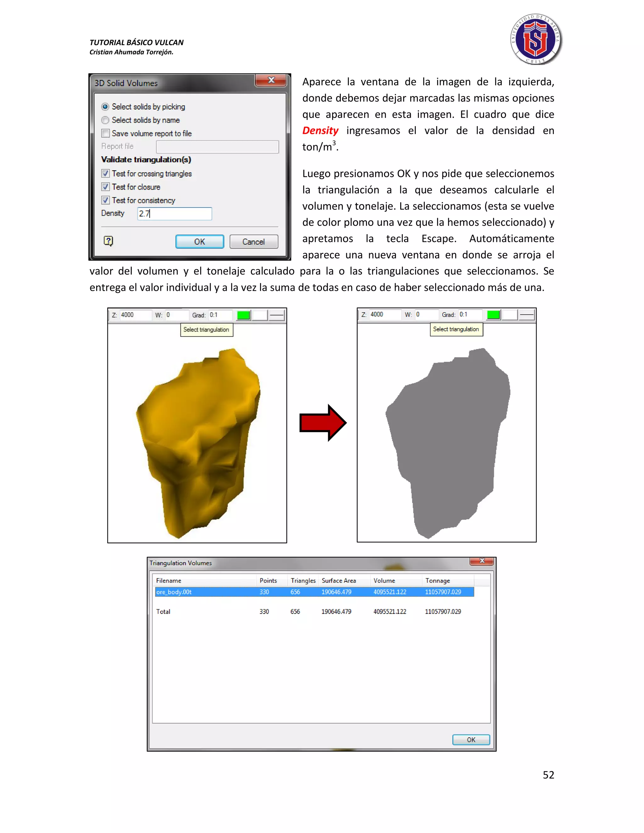Open line style selector in golden solid view
Image resolution: width=644 pixels, height=833 pixels.
click(x=277, y=315)
